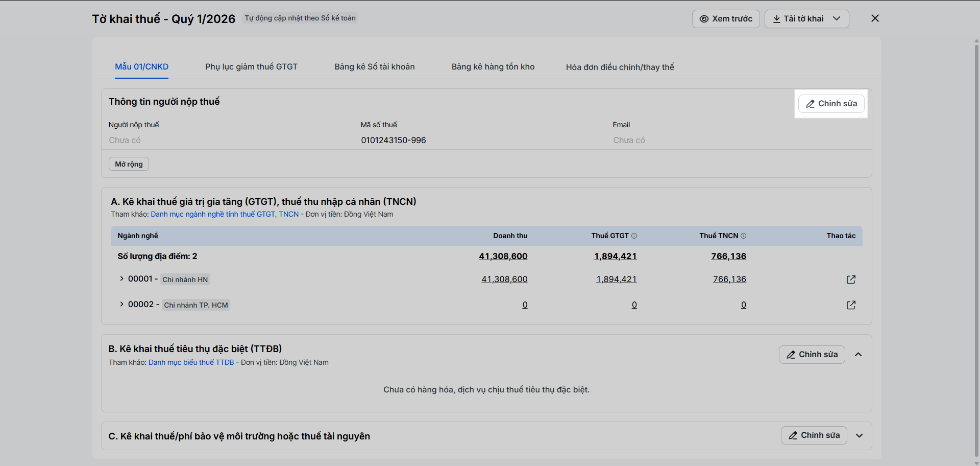Screen dimensions: 980x466
Task: Switch to Phụ lục giảm thuế GTGT tab
Action: pos(251,67)
